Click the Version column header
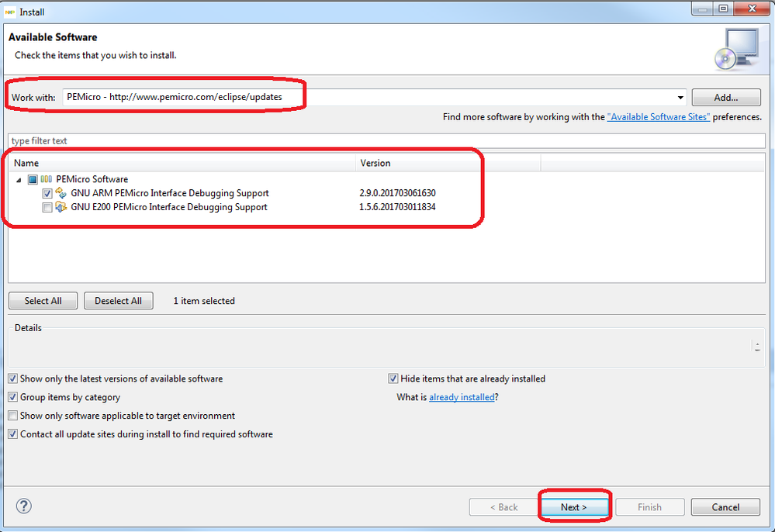Screen dimensions: 775x532 click(x=448, y=163)
